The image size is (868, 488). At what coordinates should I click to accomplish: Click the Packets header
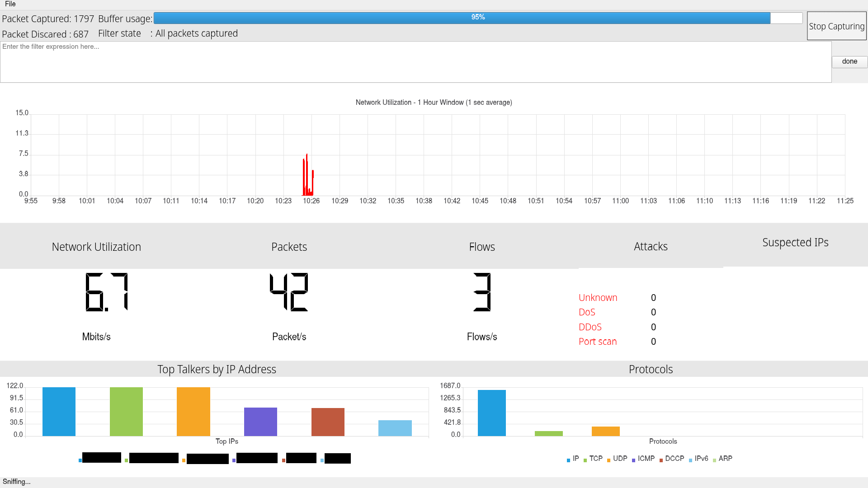pyautogui.click(x=289, y=247)
